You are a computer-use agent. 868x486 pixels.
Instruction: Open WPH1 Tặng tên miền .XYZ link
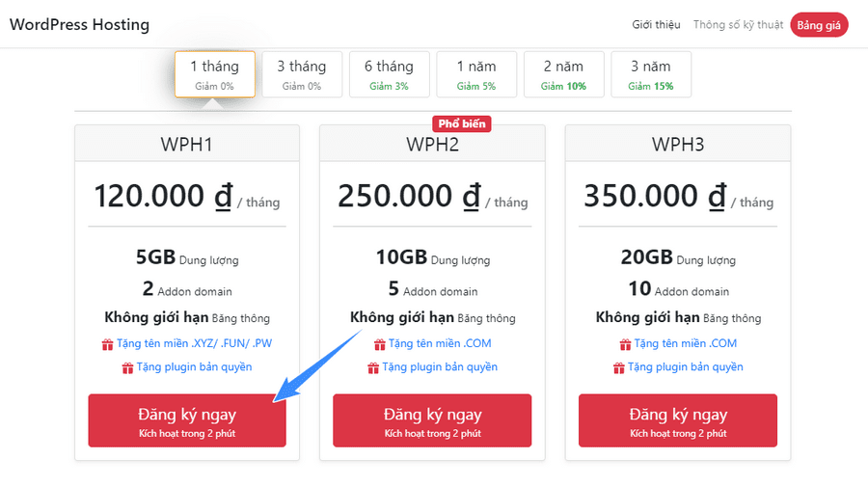[x=194, y=344]
